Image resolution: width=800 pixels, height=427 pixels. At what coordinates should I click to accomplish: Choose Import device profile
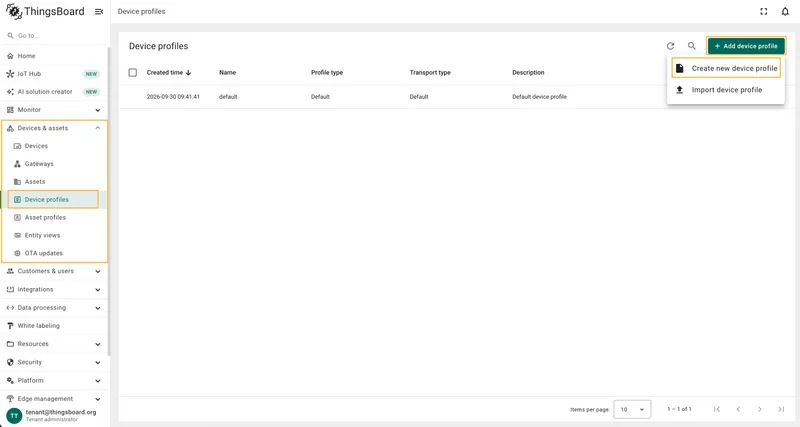[726, 90]
